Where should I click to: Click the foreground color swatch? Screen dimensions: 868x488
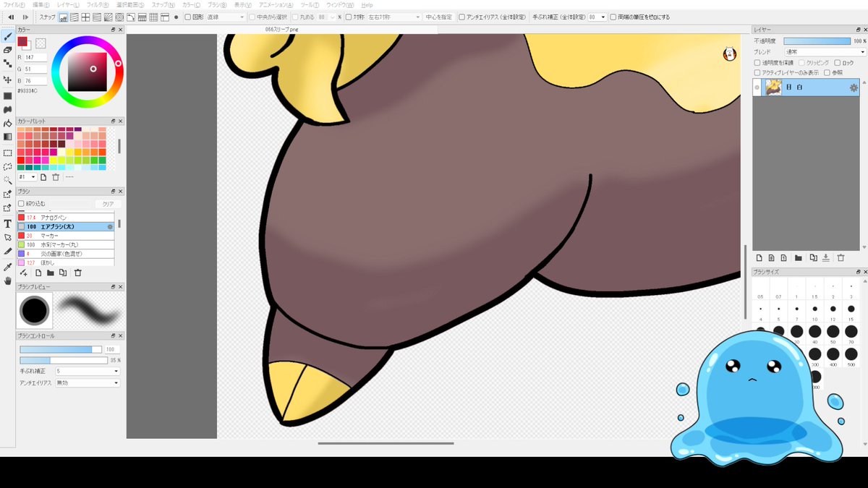[x=22, y=41]
